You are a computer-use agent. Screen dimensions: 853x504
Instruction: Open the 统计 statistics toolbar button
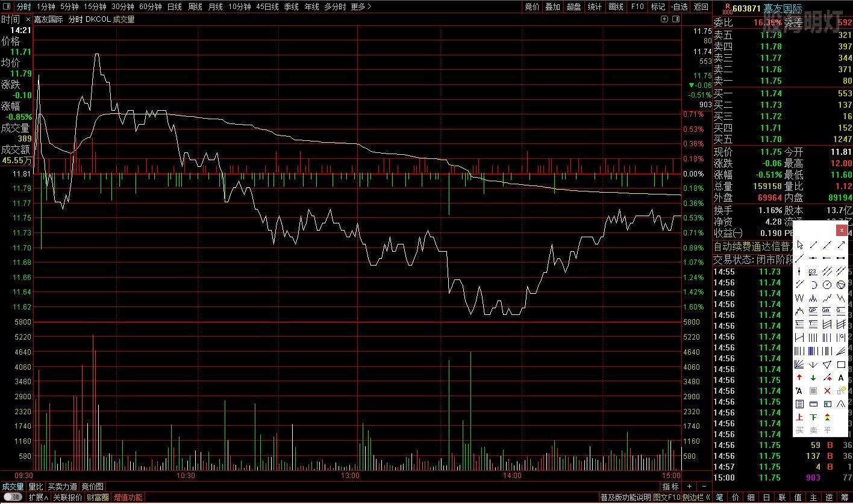click(x=595, y=7)
